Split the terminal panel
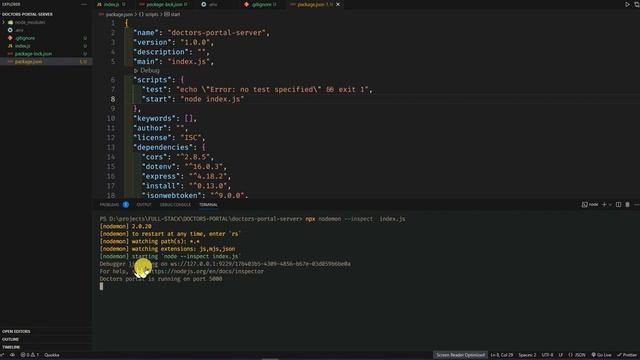Screen dimensions: 640x360 (x=618, y=204)
